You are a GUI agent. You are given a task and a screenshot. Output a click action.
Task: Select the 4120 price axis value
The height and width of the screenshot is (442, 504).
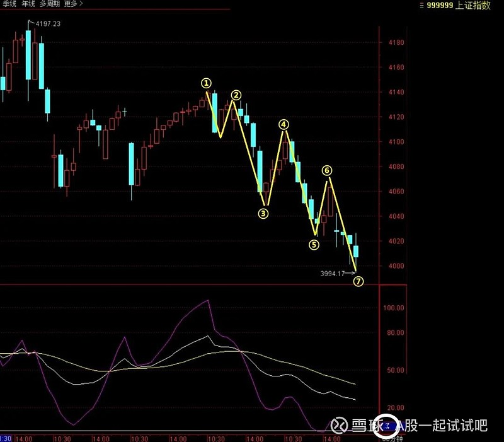pos(396,117)
